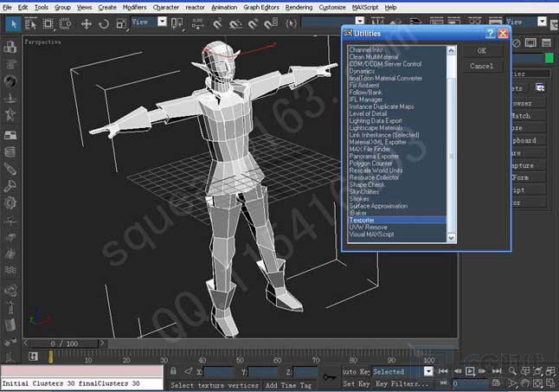The height and width of the screenshot is (392, 559).
Task: Click the Use Pivot Point Center icon
Action: pyautogui.click(x=177, y=24)
